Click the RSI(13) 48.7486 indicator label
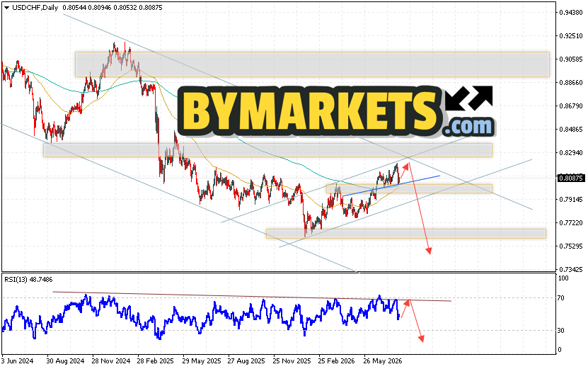The width and height of the screenshot is (588, 369). point(28,280)
